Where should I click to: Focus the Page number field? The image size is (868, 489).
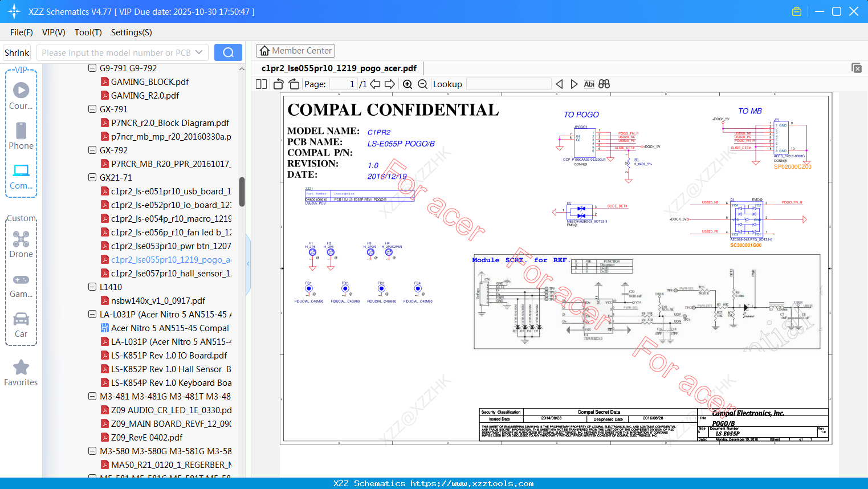pyautogui.click(x=343, y=84)
